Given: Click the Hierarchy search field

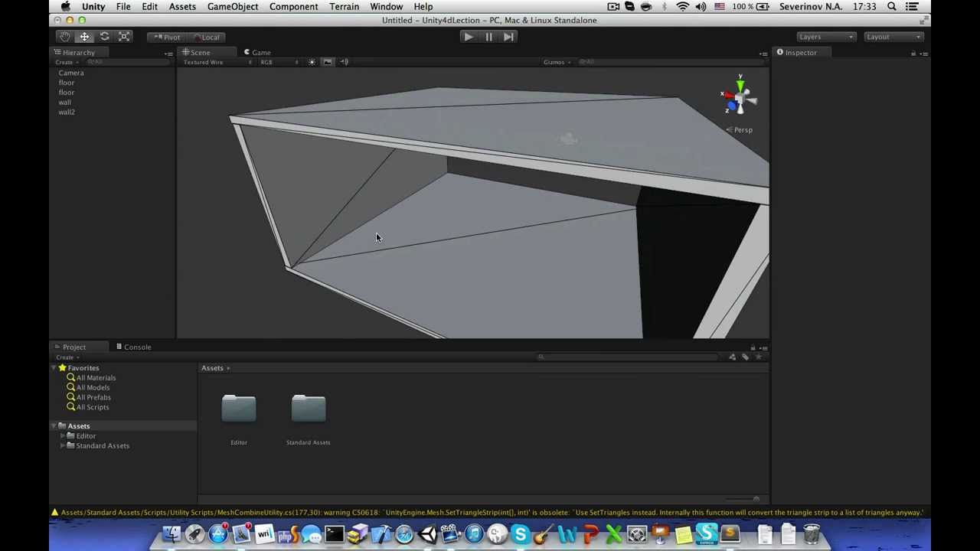Looking at the screenshot, I should click(x=128, y=62).
